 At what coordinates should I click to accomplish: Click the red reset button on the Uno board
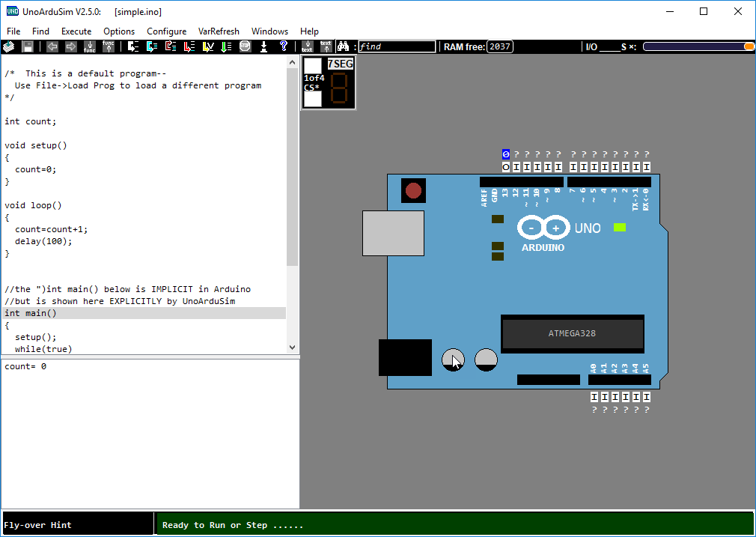(x=413, y=190)
